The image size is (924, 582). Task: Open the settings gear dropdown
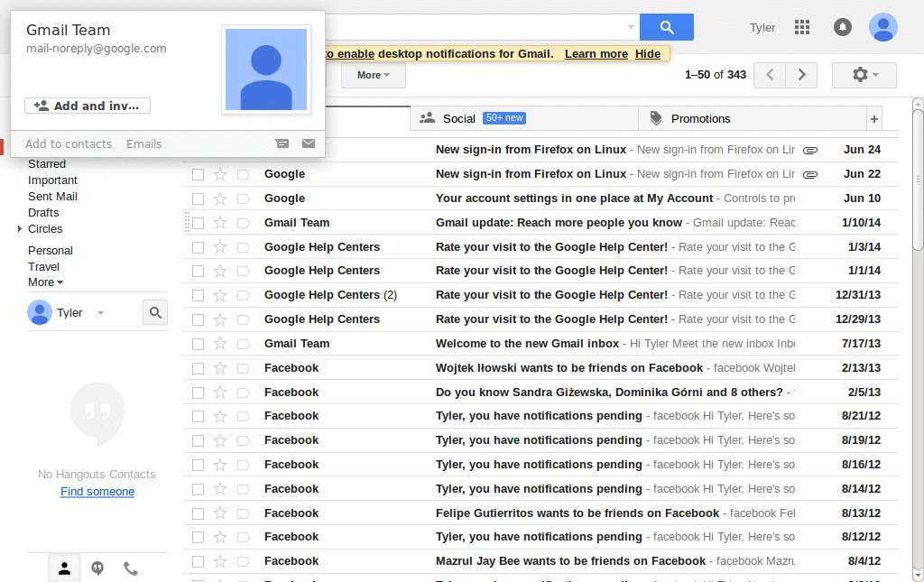click(863, 76)
